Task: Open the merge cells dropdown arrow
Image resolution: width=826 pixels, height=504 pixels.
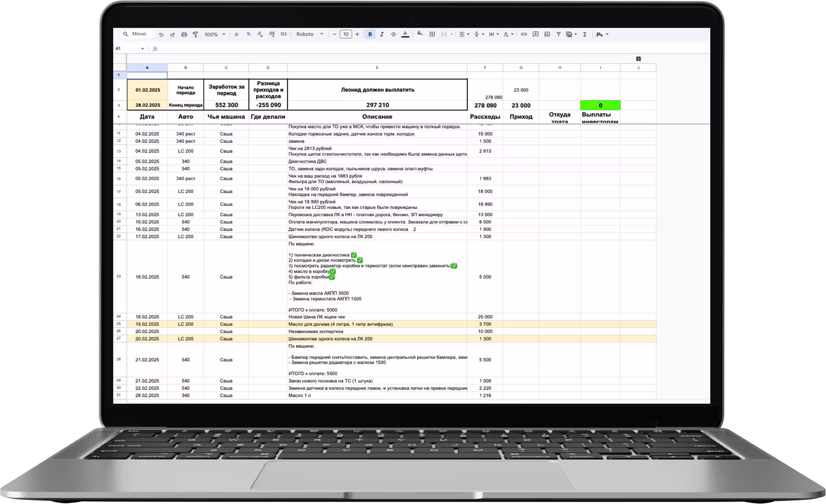Action: tap(452, 34)
